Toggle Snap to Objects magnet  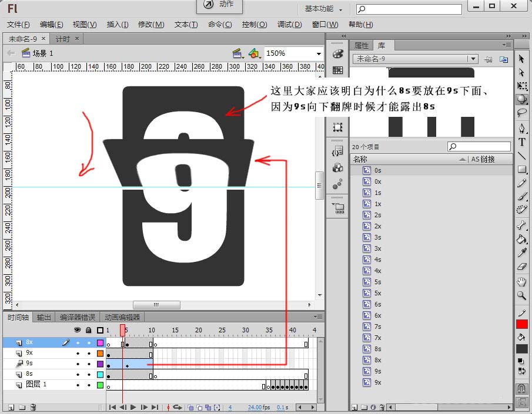[521, 388]
